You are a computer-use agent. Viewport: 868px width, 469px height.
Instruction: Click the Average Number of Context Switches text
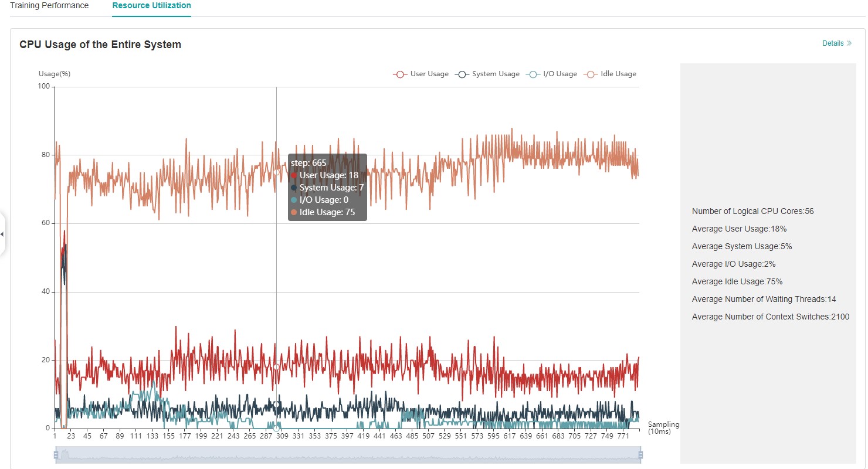770,317
